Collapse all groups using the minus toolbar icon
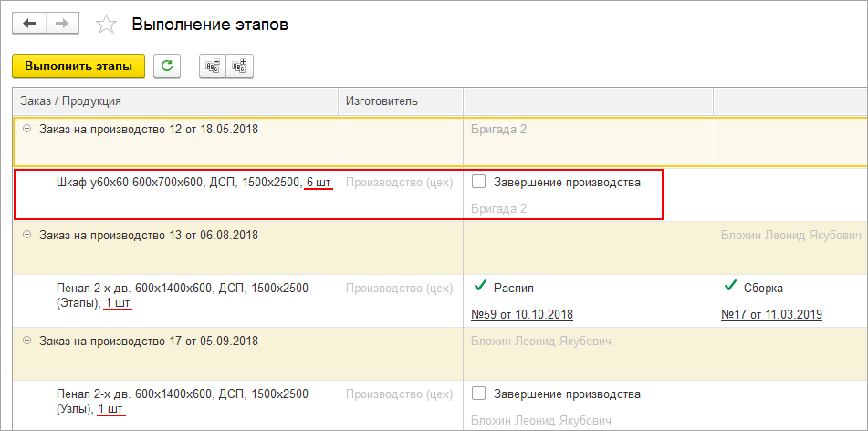This screenshot has height=431, width=868. (x=213, y=66)
